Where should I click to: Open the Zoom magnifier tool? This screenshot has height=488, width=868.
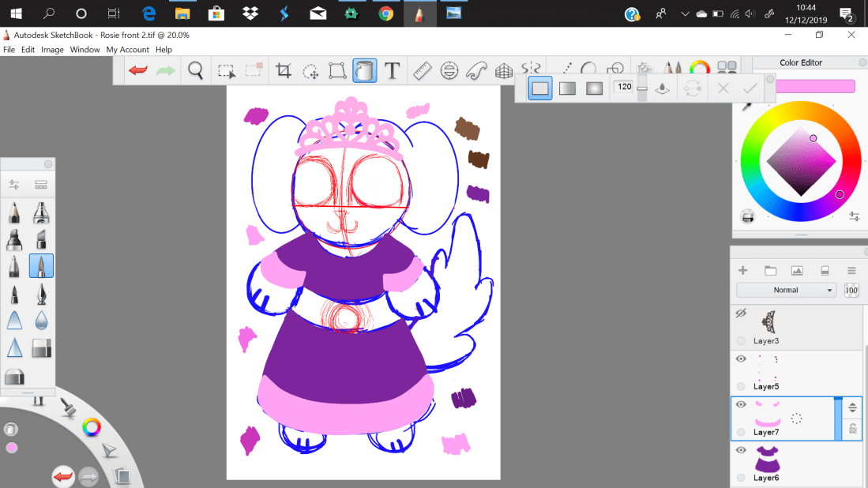[196, 71]
